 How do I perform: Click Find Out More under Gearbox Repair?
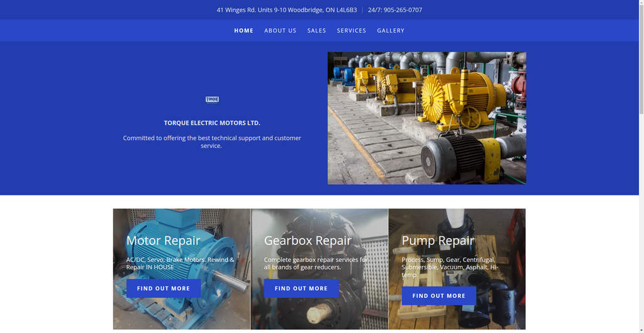301,288
